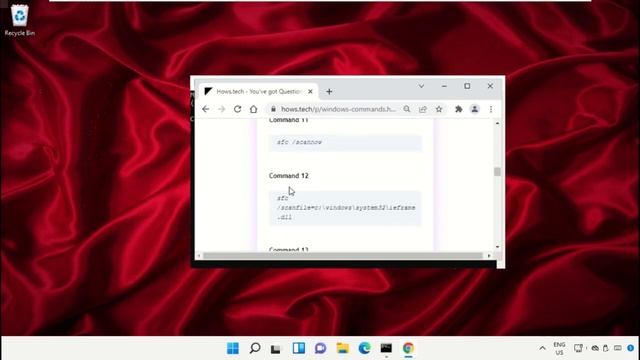640x360 pixels.
Task: Click the forward navigation arrow
Action: coord(222,109)
